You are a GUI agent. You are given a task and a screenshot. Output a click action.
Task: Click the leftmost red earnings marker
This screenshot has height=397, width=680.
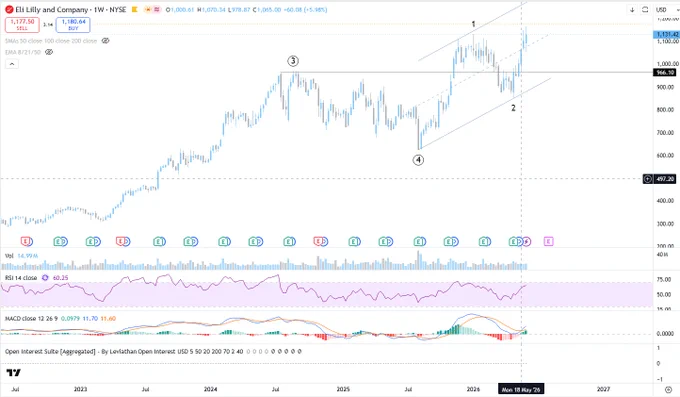tap(26, 241)
